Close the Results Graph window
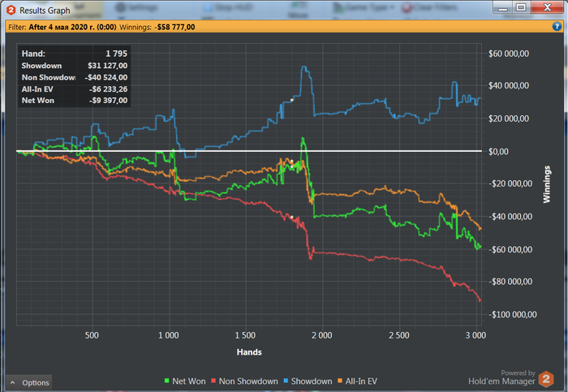 tap(547, 7)
